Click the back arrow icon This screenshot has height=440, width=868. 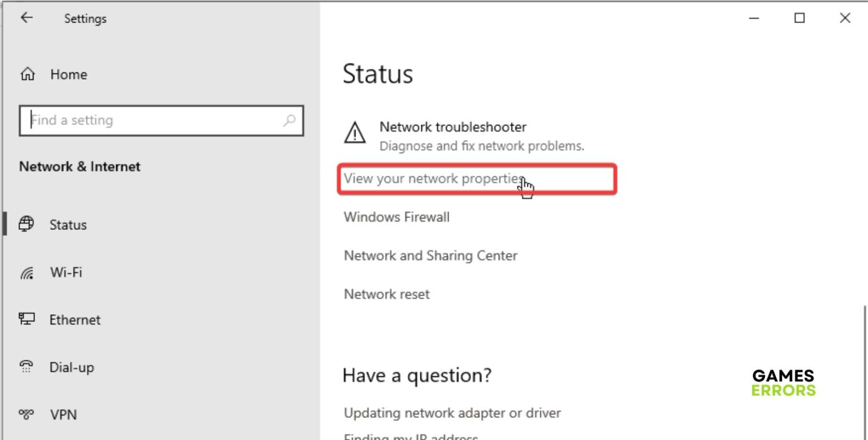27,18
